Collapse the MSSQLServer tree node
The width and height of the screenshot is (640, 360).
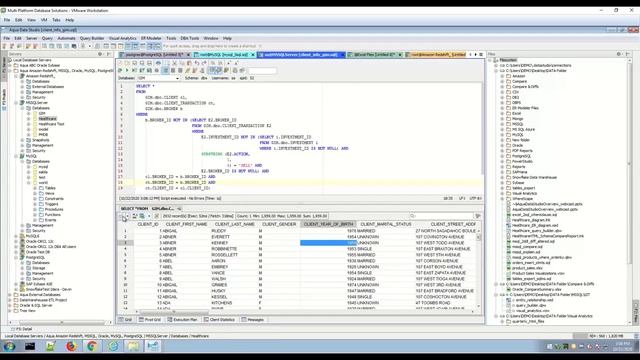16,102
